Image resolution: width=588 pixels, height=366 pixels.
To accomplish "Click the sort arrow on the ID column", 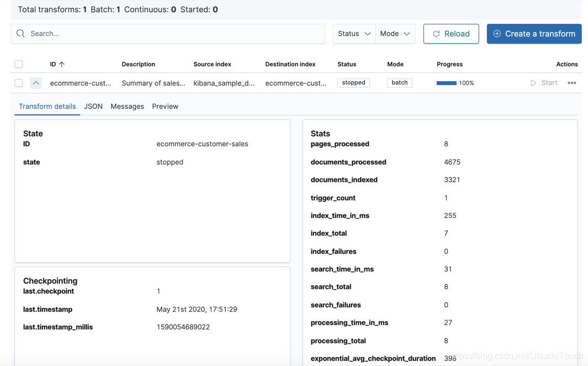I will pos(62,64).
